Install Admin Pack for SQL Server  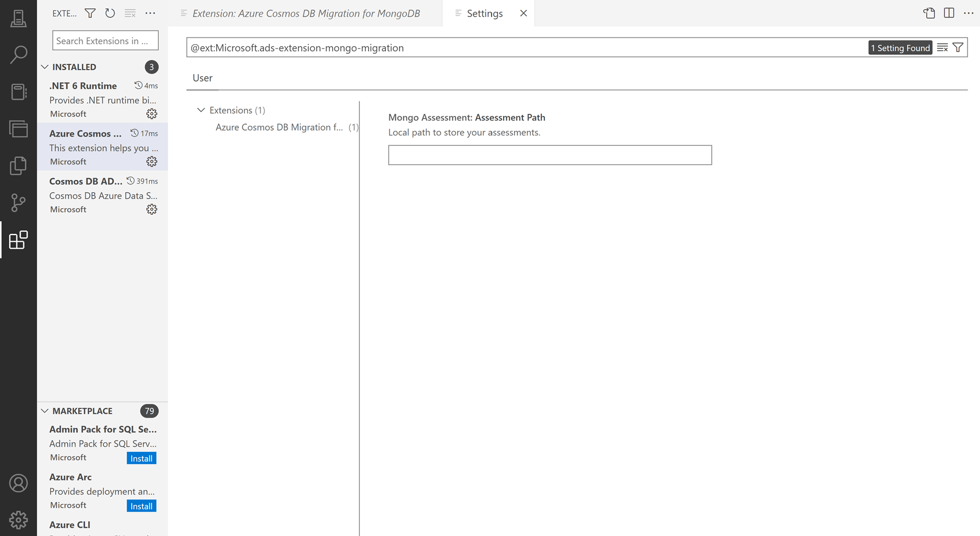pyautogui.click(x=142, y=458)
